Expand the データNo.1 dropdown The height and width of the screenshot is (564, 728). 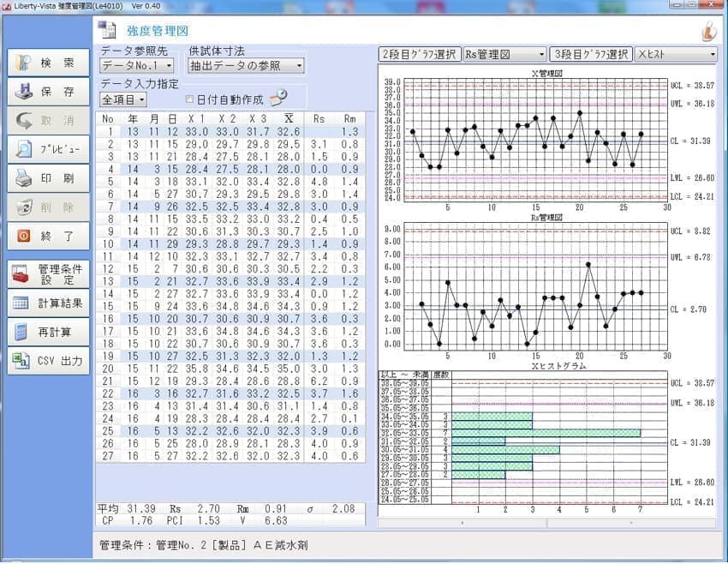136,65
